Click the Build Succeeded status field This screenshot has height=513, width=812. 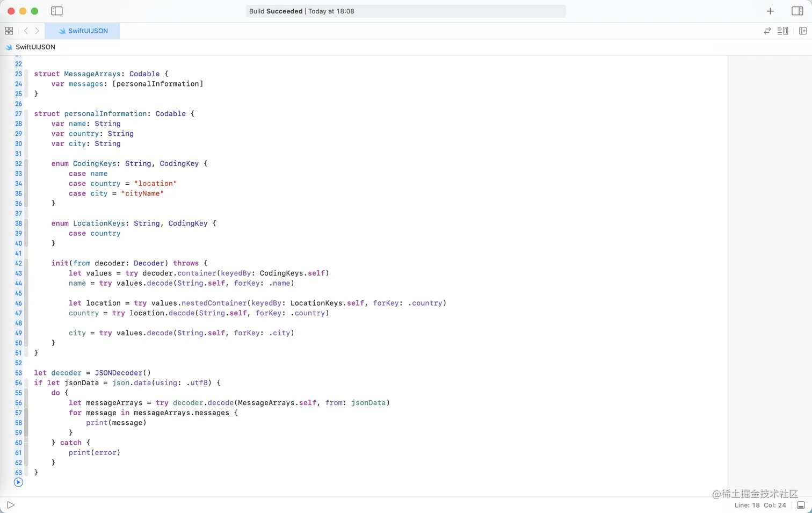point(405,11)
